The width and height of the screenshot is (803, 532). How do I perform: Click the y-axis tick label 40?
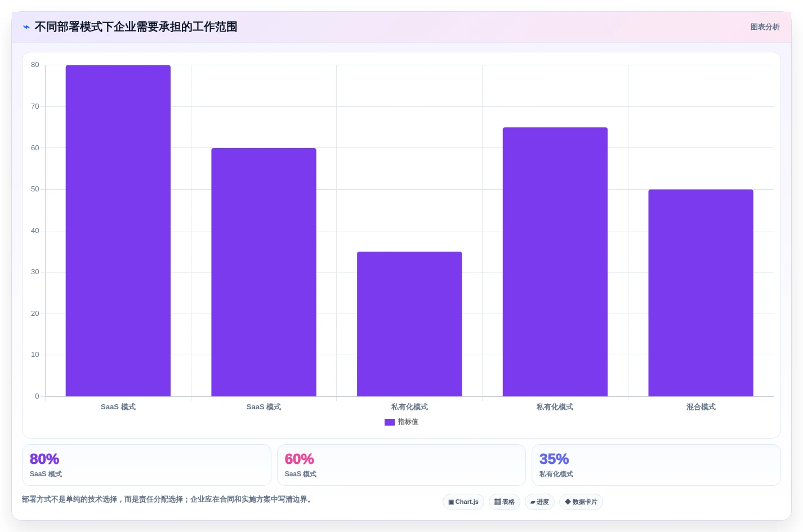35,231
